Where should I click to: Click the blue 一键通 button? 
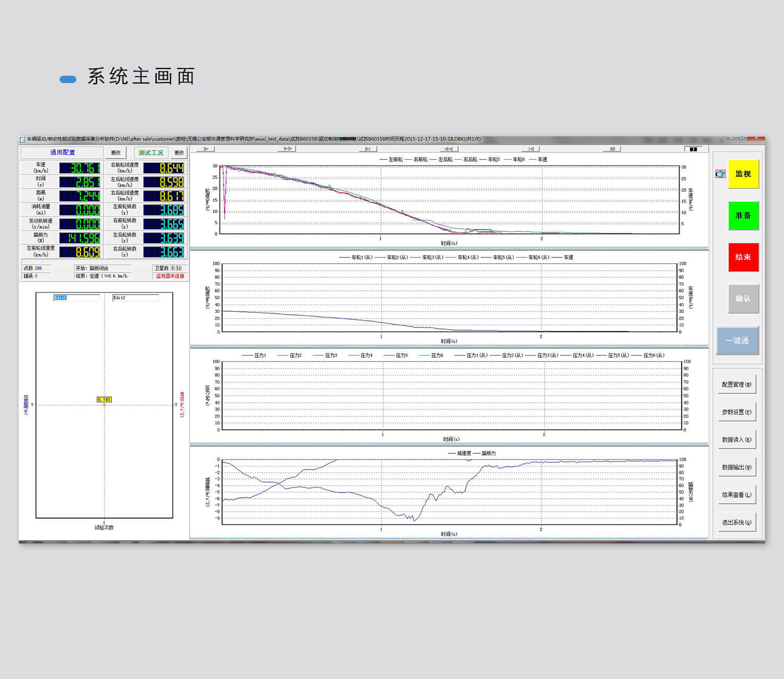click(737, 341)
